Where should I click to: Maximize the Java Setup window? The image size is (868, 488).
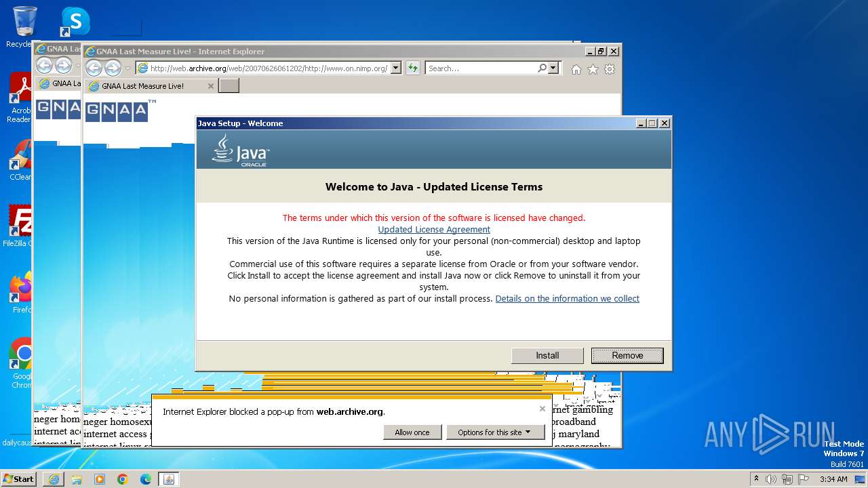click(652, 123)
